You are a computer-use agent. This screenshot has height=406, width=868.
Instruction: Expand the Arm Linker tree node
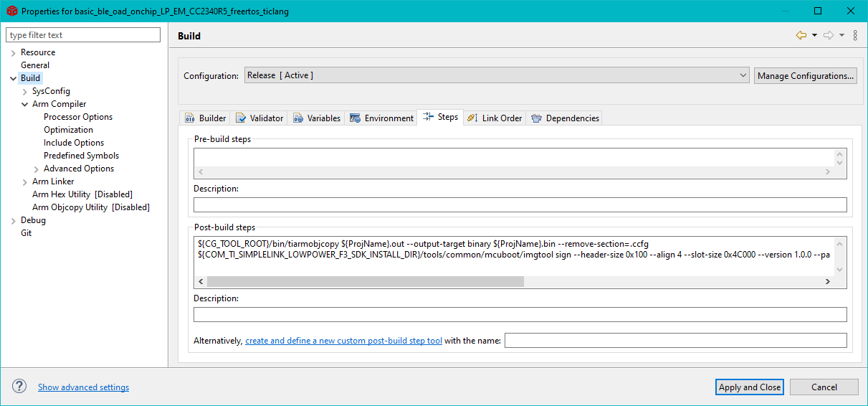[25, 181]
